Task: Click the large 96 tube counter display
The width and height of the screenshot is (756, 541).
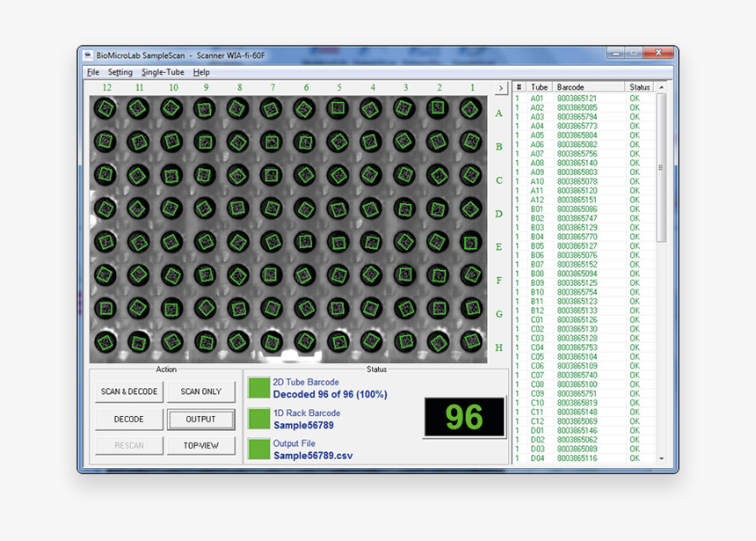Action: [x=464, y=417]
